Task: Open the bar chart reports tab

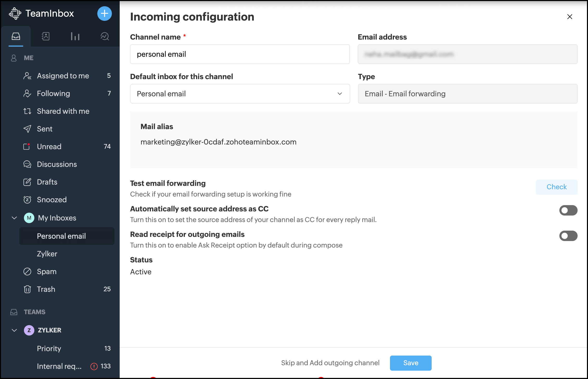Action: 75,36
